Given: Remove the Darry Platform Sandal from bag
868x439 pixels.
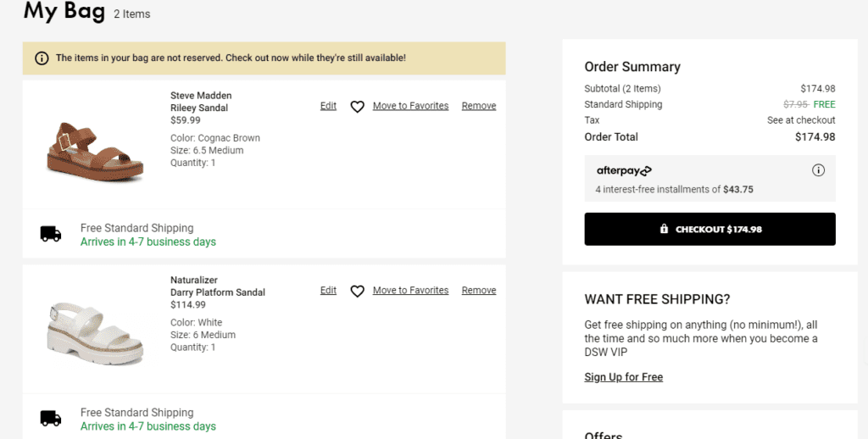Looking at the screenshot, I should click(479, 290).
